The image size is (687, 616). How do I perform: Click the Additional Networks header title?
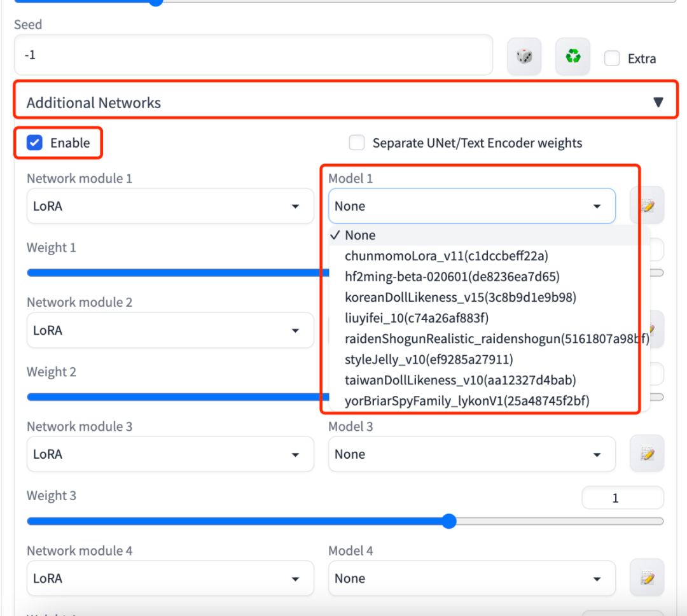tap(94, 102)
